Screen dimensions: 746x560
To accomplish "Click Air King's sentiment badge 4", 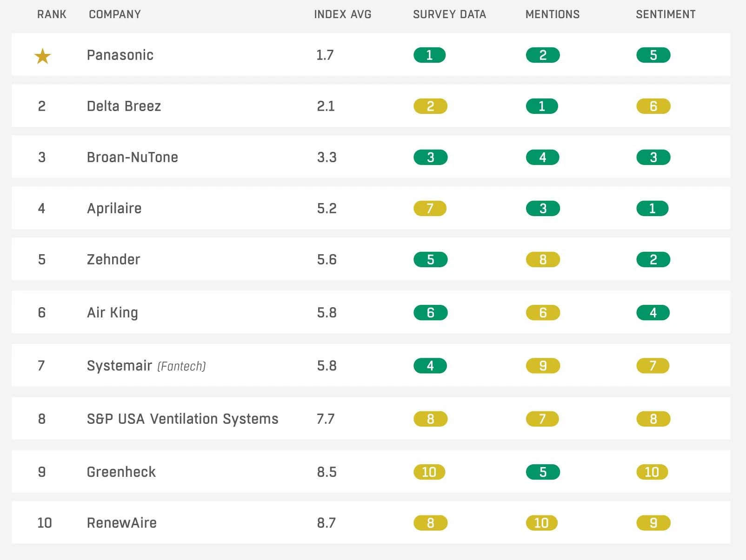I will coord(653,313).
